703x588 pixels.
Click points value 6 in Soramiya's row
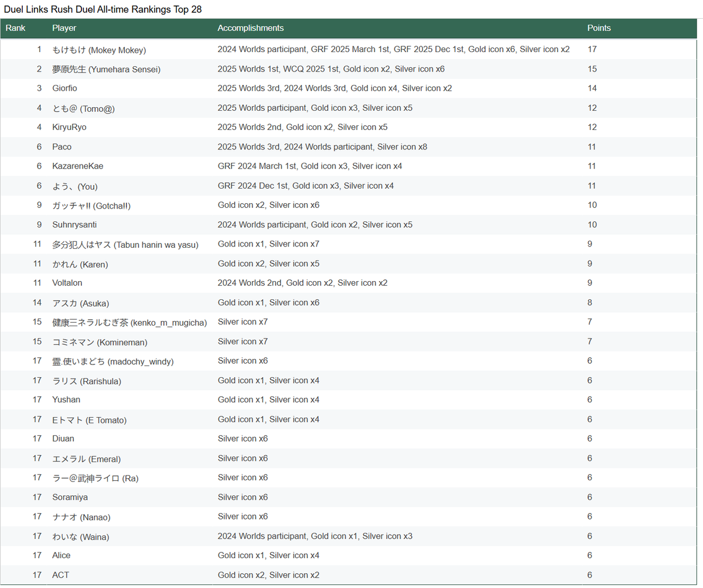click(590, 497)
